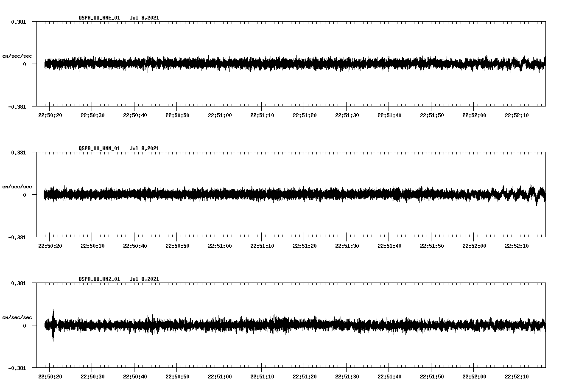Click 22:50:20 time label under HNZ plot
This screenshot has width=576, height=392.
coord(50,377)
